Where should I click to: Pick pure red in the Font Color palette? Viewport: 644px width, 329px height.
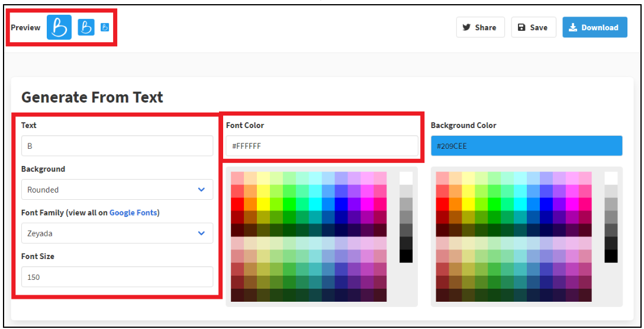(237, 205)
